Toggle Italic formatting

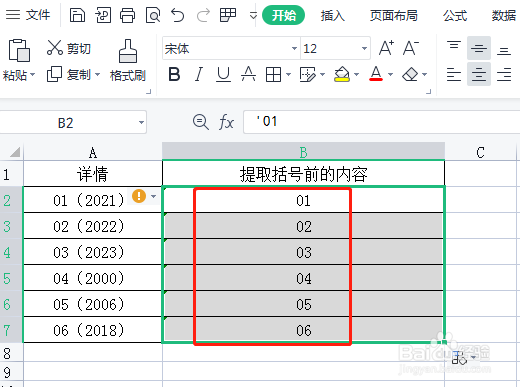tap(199, 74)
